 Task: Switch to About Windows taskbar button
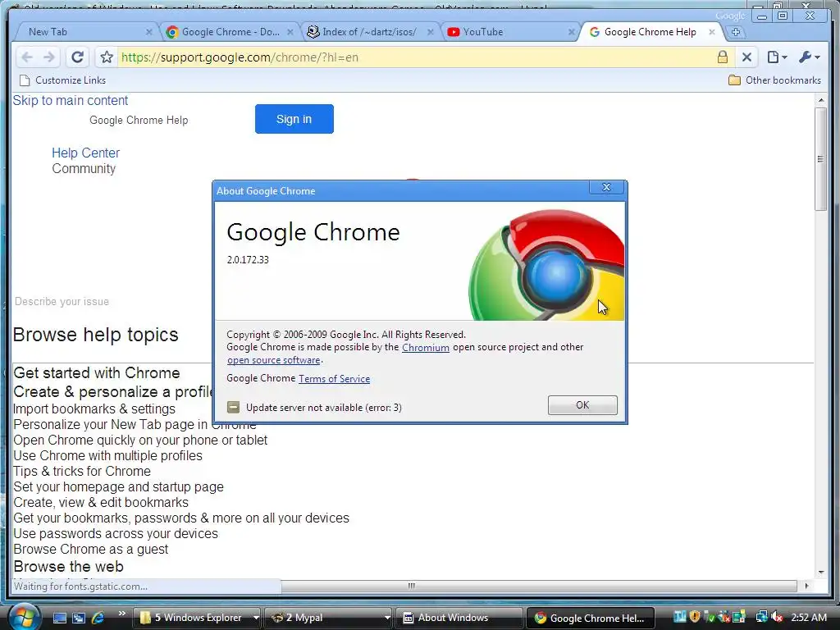(459, 618)
